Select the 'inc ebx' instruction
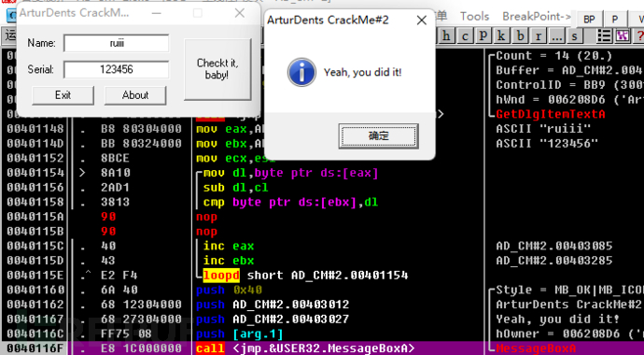Screen dimensions: 644x355 click(229, 261)
